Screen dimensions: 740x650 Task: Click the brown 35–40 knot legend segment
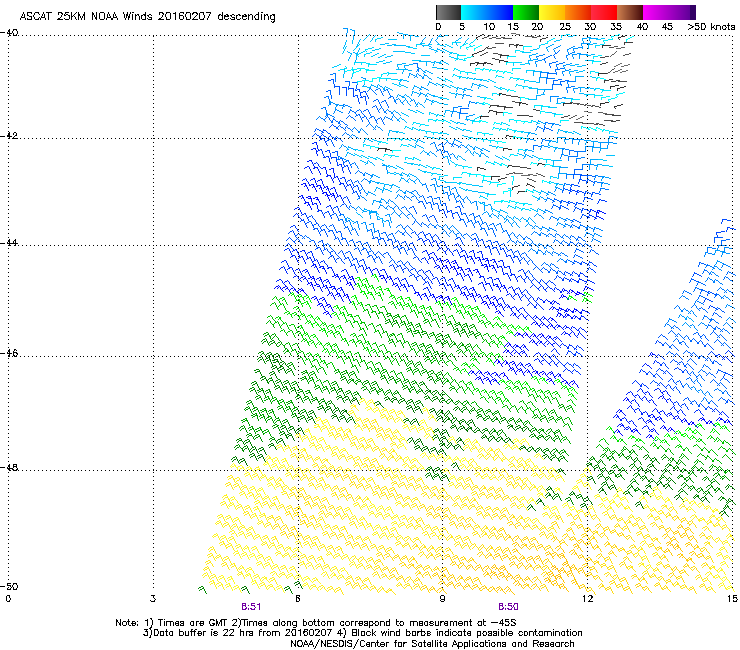(630, 12)
